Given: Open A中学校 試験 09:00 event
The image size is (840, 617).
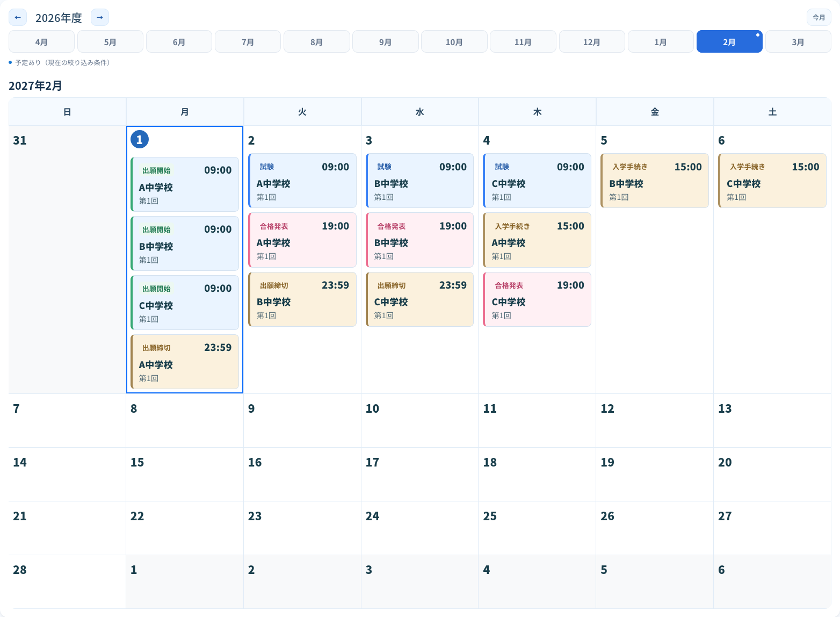Looking at the screenshot, I should click(x=302, y=181).
